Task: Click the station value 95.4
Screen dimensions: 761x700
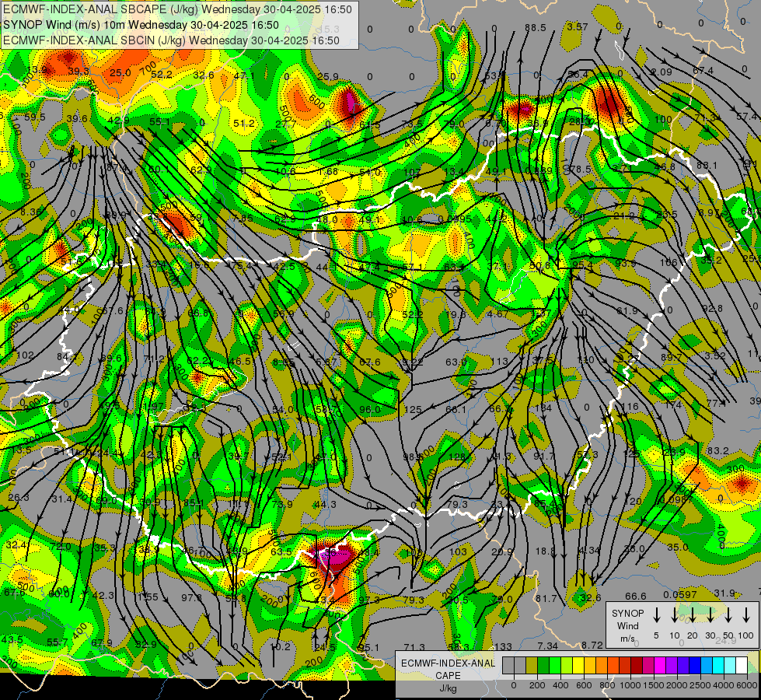Action: [x=582, y=265]
